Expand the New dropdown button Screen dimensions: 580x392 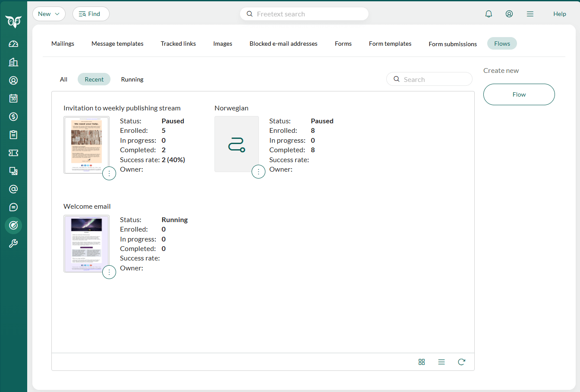click(x=49, y=14)
